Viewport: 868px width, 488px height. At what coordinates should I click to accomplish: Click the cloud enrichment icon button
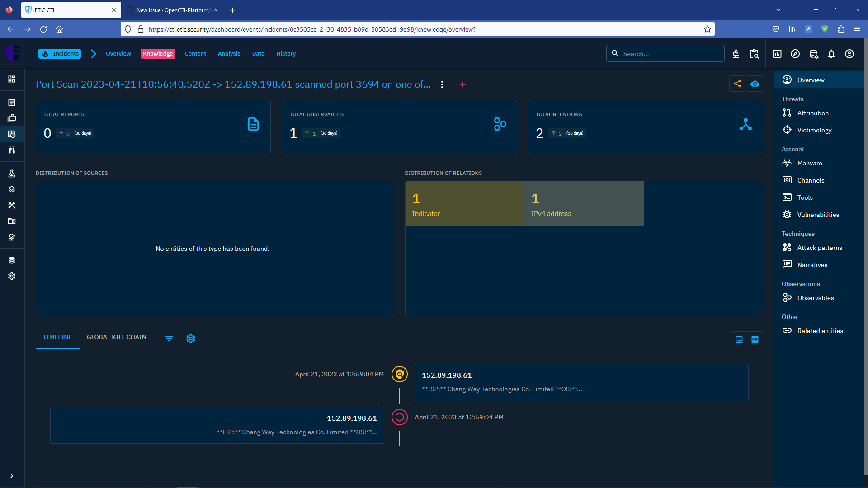(755, 84)
